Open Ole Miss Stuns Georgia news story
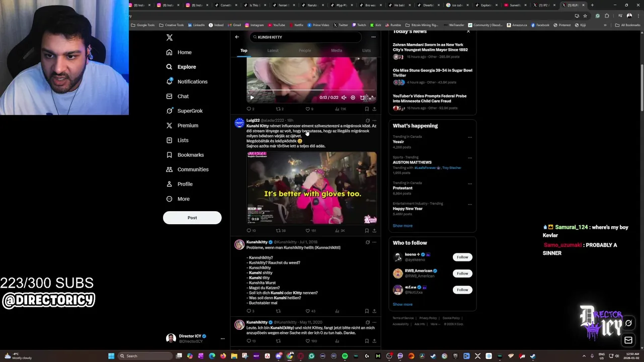 click(432, 75)
